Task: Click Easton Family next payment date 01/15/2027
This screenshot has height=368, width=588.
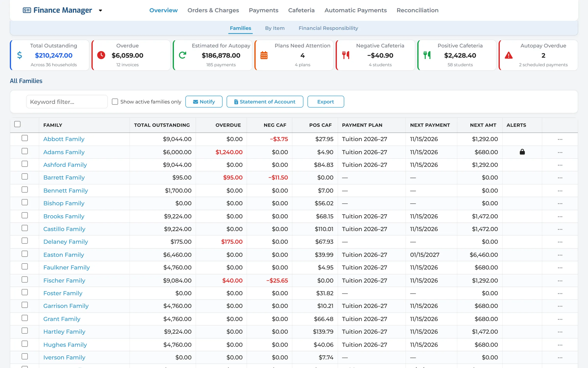Action: (x=425, y=255)
